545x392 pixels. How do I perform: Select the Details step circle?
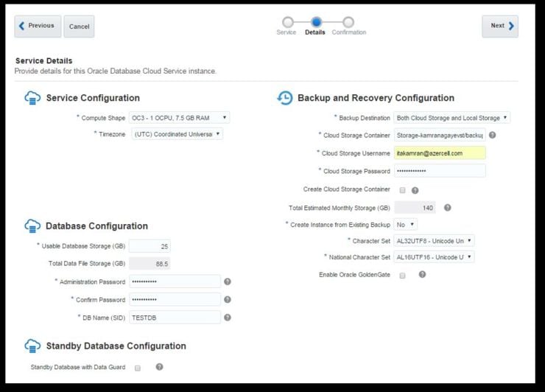click(x=316, y=22)
